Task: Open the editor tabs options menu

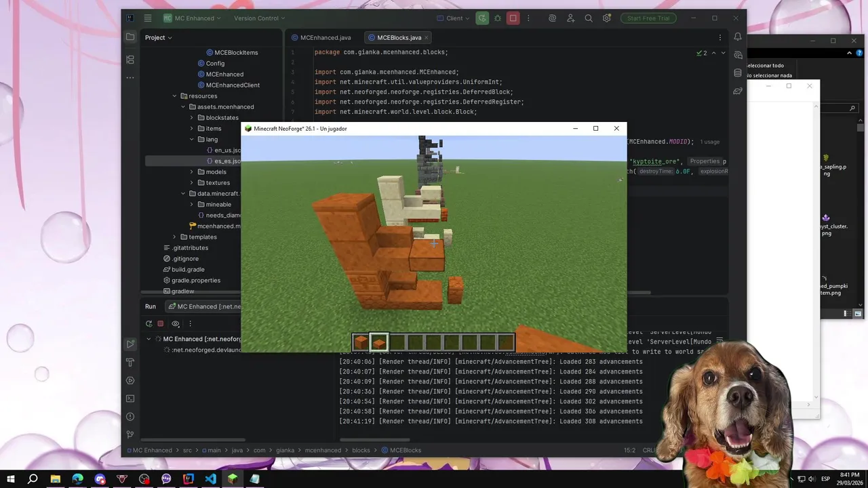Action: (x=720, y=37)
